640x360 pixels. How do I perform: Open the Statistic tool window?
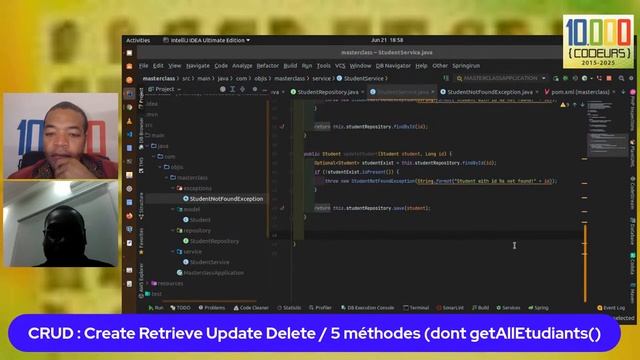289,308
